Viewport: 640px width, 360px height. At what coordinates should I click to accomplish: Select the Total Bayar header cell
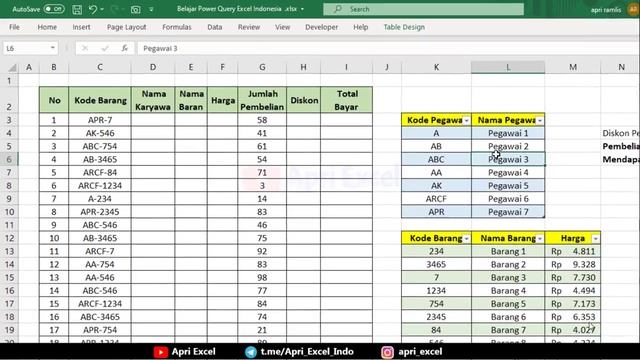tap(347, 100)
